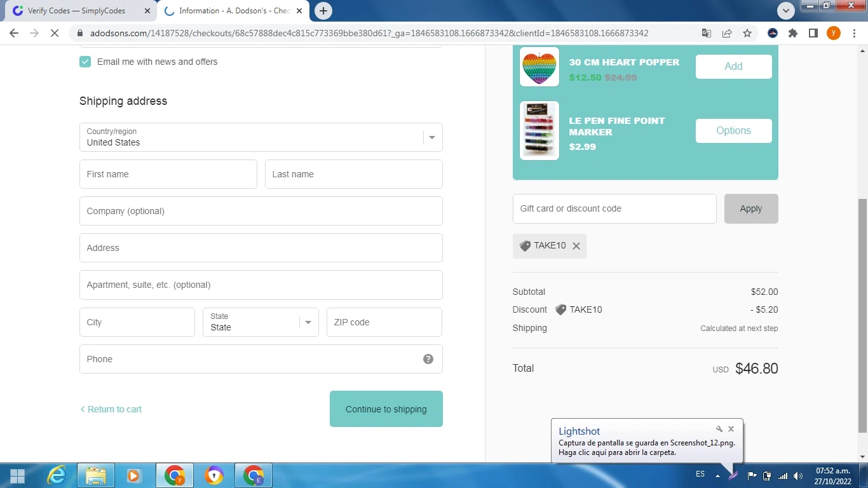
Task: Go back with the browser back arrow
Action: tap(14, 33)
